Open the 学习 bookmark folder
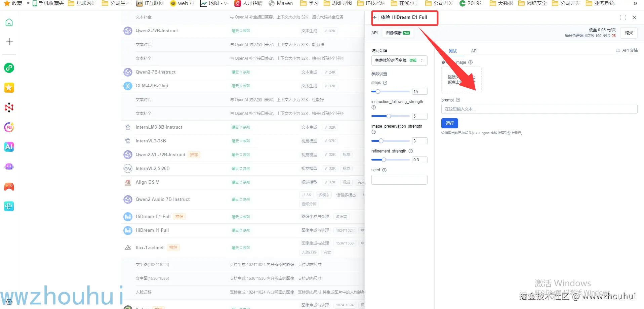Viewport: 644px width, 309px height. (x=309, y=3)
